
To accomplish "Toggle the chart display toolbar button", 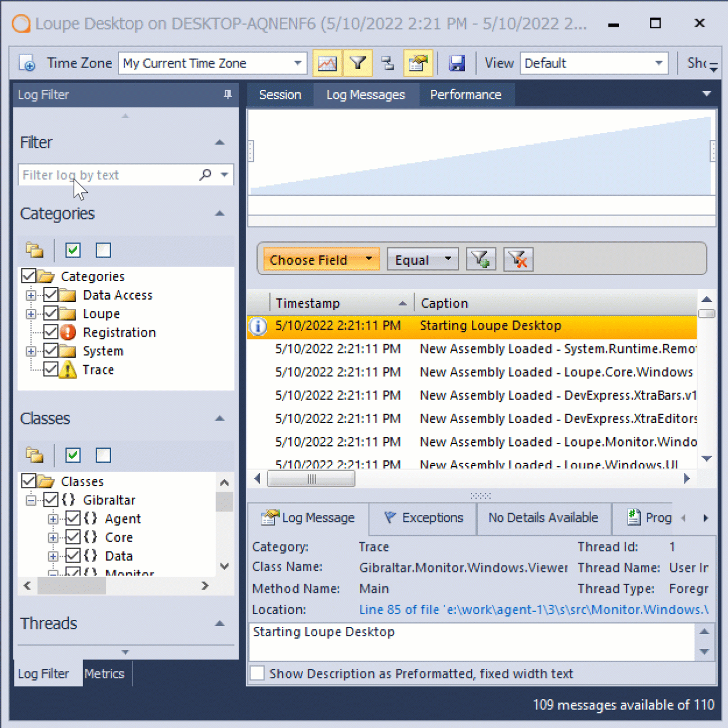I will (327, 63).
